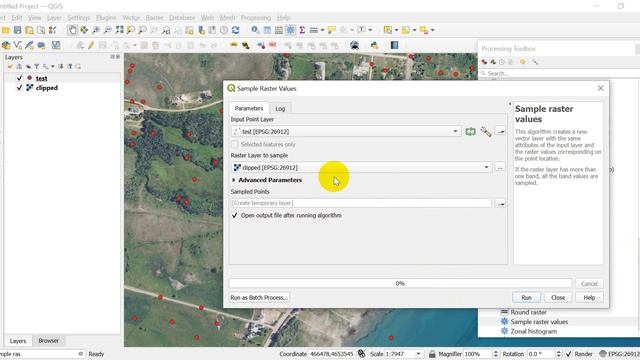Click the temporal controller clock icon
The width and height of the screenshot is (640, 360).
(224, 30)
